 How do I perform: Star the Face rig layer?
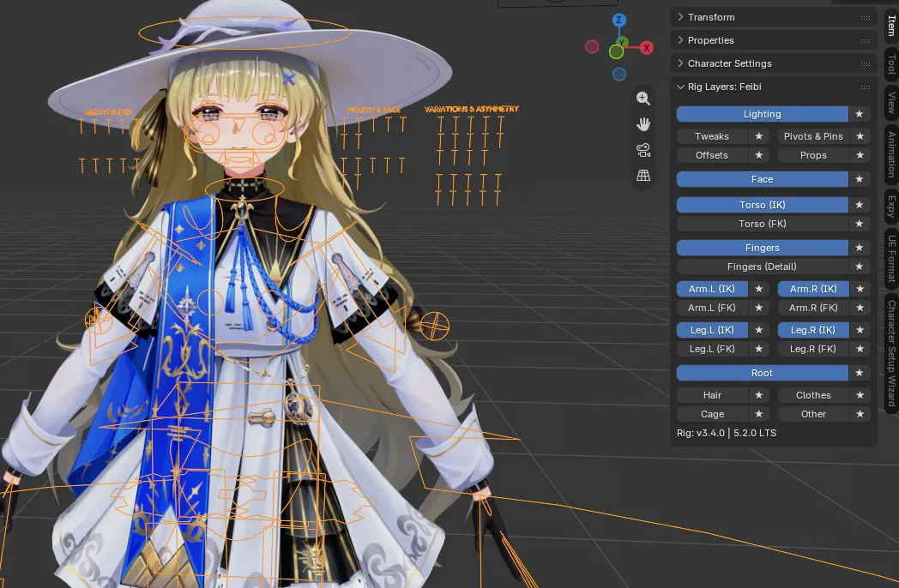(x=860, y=179)
